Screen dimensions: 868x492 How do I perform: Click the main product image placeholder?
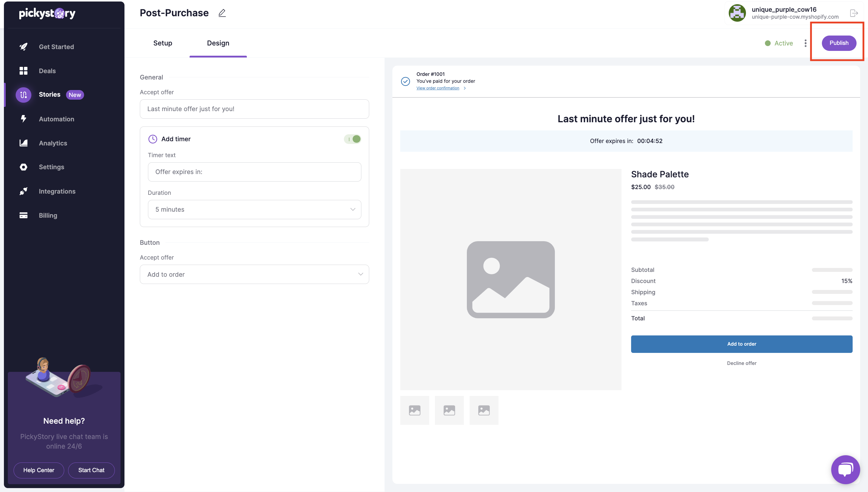pos(511,279)
